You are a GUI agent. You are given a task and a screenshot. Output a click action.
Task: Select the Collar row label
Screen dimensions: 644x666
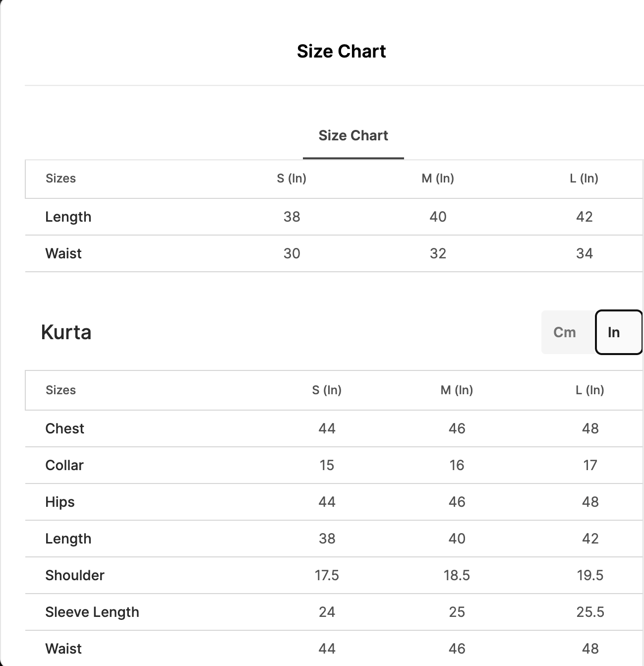[x=64, y=465]
